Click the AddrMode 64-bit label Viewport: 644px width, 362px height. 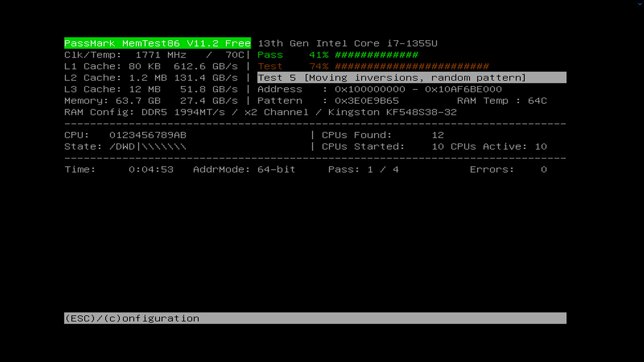[x=244, y=170]
